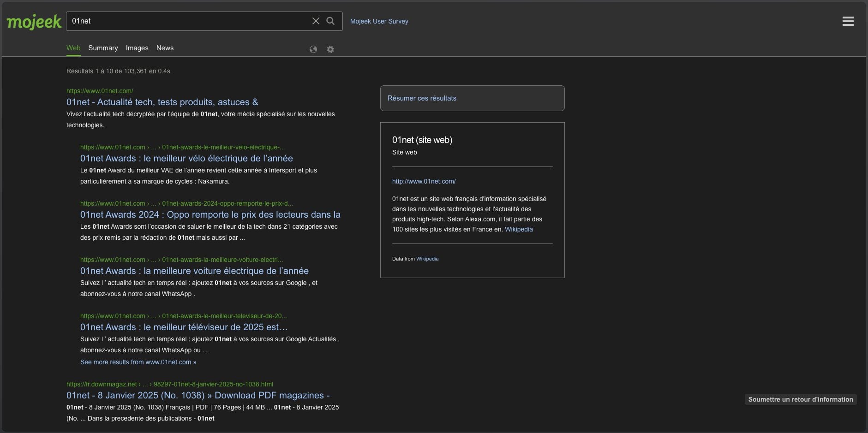Click the snippet starting 'Vivez l'actualité tech décryptée'
Image resolution: width=868 pixels, height=433 pixels.
pos(201,119)
